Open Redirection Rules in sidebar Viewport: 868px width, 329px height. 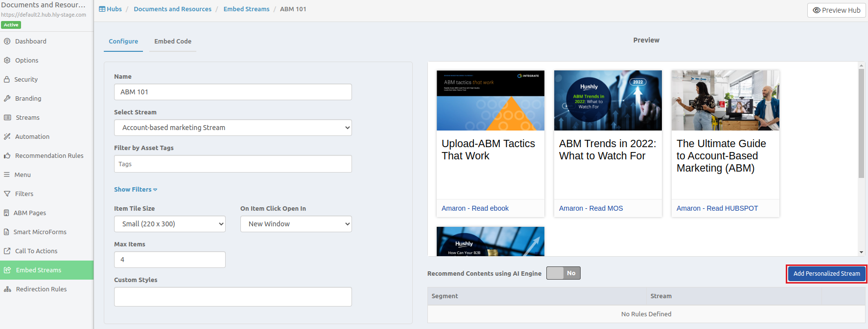[x=47, y=289]
